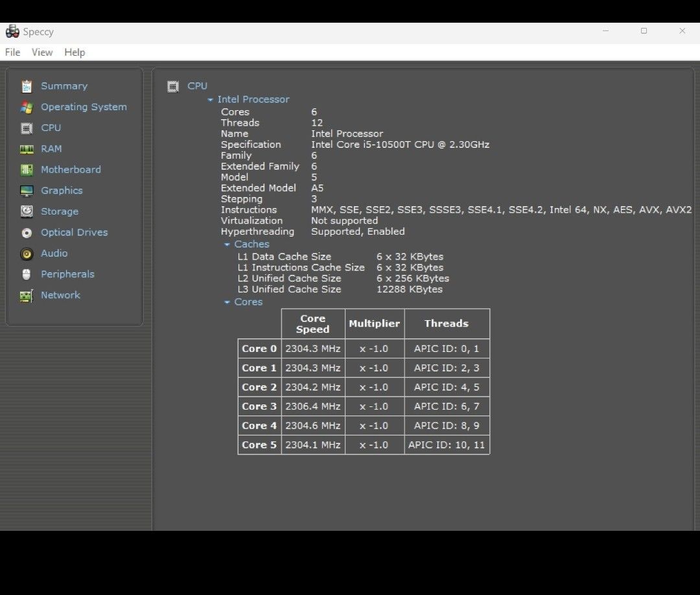Click the 'Core 4' speed cell '2304.6 MHz'

coord(313,426)
